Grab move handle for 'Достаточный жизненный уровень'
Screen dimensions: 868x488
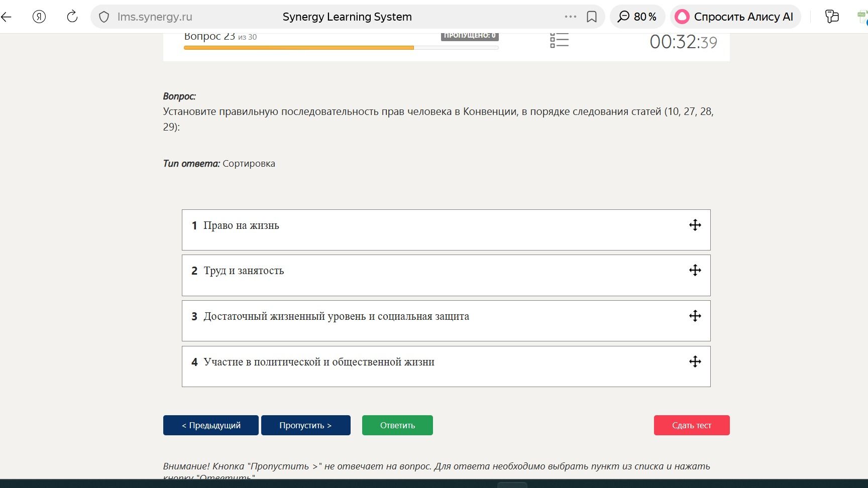695,316
